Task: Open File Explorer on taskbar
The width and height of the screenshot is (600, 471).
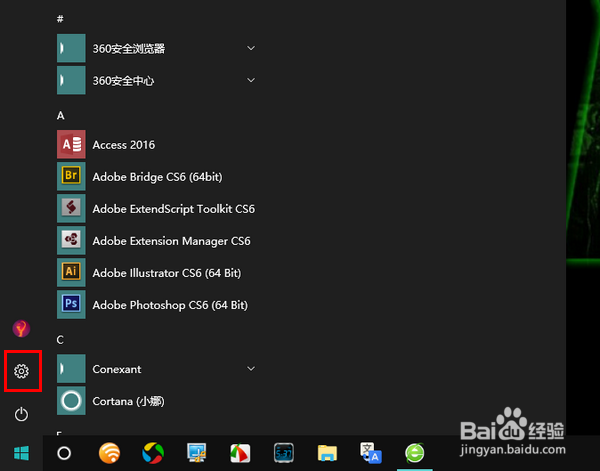Action: 328,453
